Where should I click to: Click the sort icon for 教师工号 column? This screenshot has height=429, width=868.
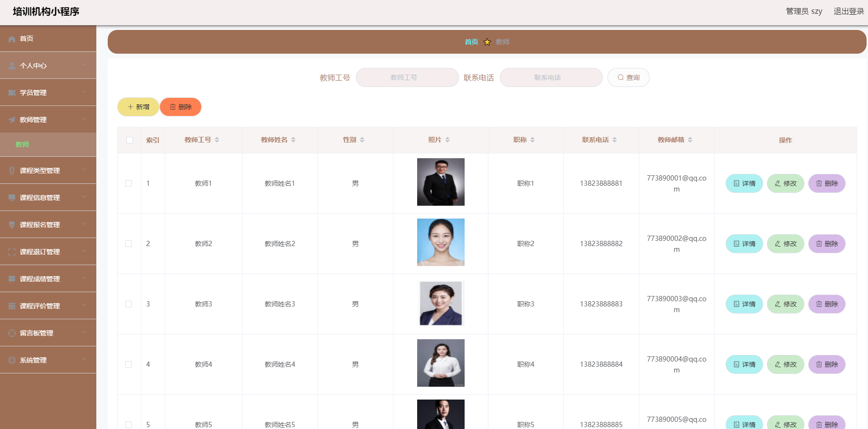(217, 140)
